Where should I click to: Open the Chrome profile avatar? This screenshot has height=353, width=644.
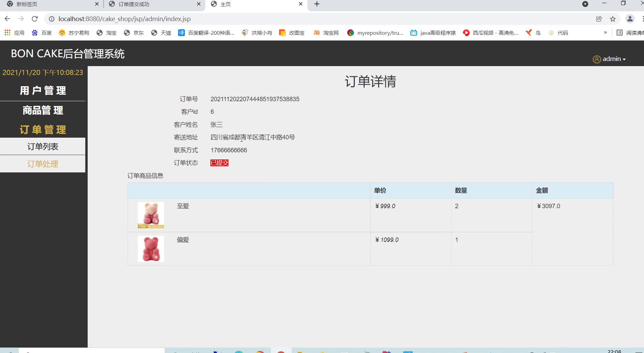pyautogui.click(x=630, y=19)
